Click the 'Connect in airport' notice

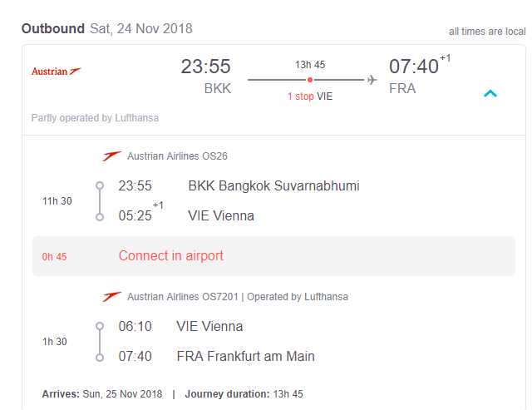click(x=170, y=256)
